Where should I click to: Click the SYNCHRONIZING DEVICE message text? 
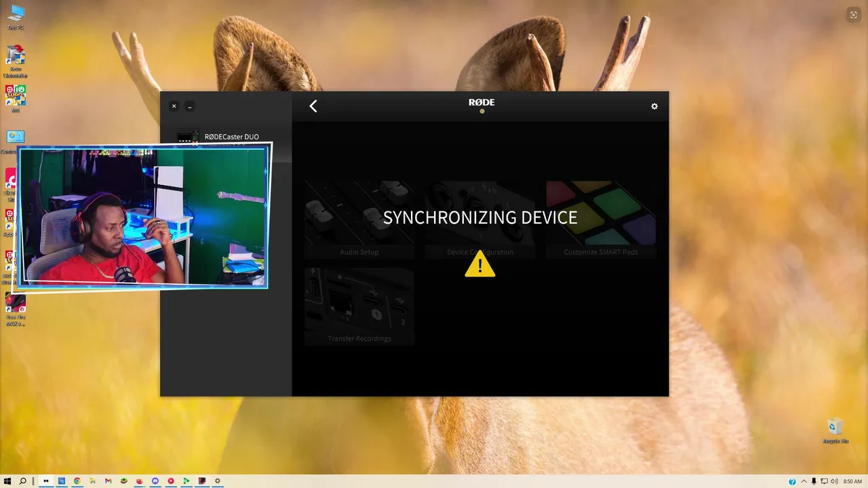480,218
